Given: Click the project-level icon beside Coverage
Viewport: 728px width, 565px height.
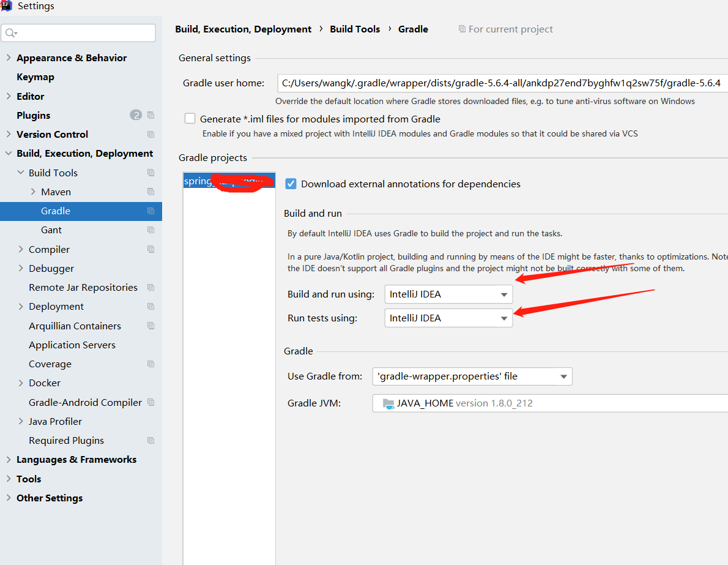Looking at the screenshot, I should click(150, 364).
